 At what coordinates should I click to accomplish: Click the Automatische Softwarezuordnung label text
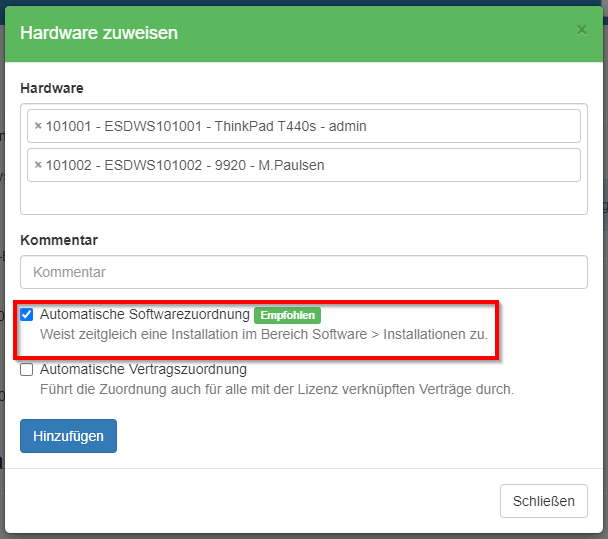(x=144, y=314)
